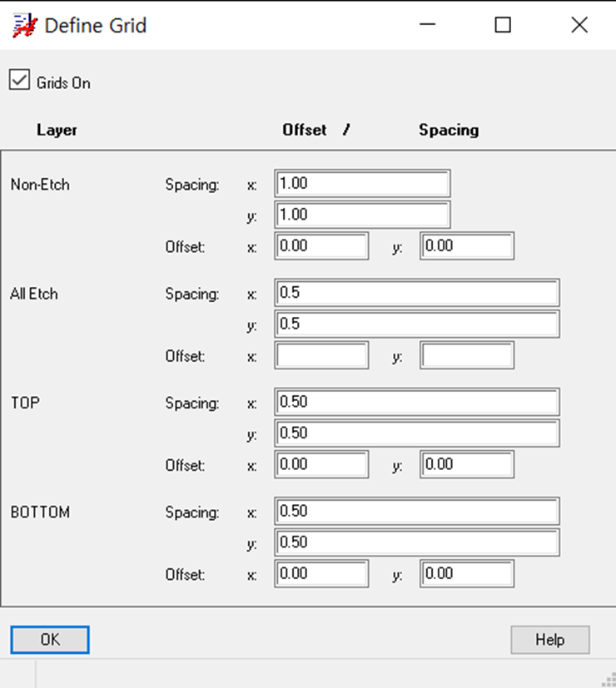
Task: Click the TOP Spacing x field
Action: pos(417,402)
